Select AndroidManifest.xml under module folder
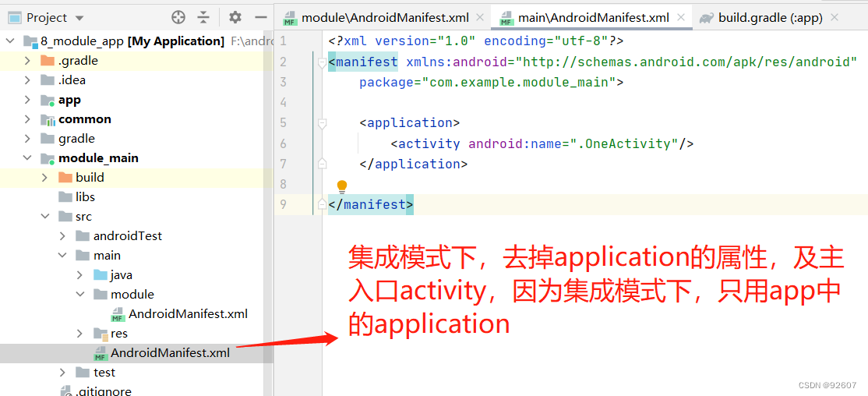This screenshot has width=868, height=396. point(189,314)
